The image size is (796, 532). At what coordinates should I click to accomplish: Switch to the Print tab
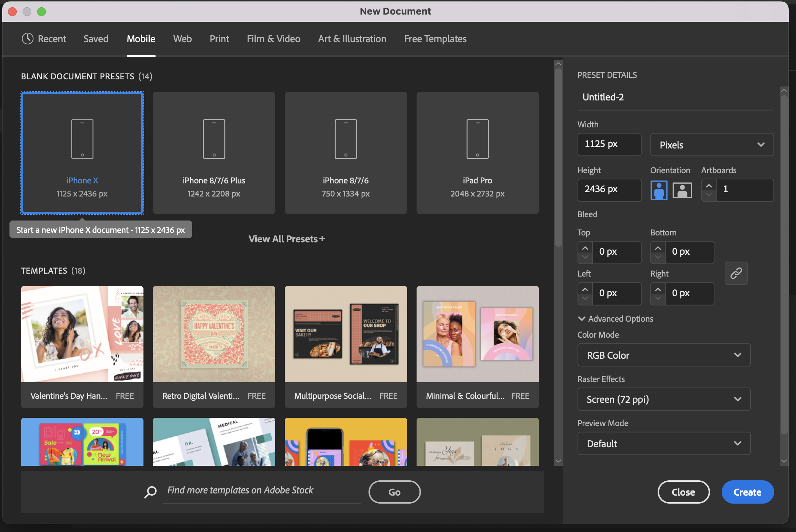tap(219, 39)
